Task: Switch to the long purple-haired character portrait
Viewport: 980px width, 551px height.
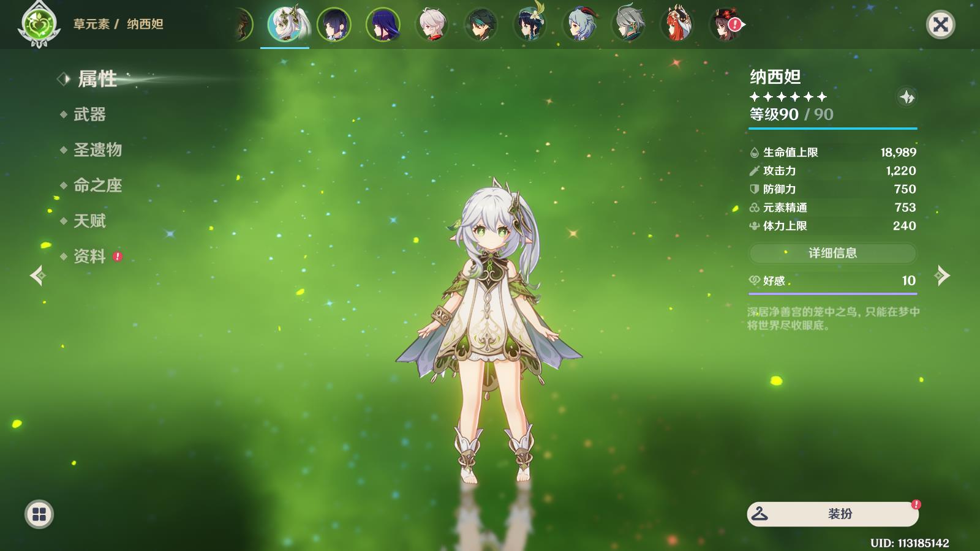Action: pos(383,24)
